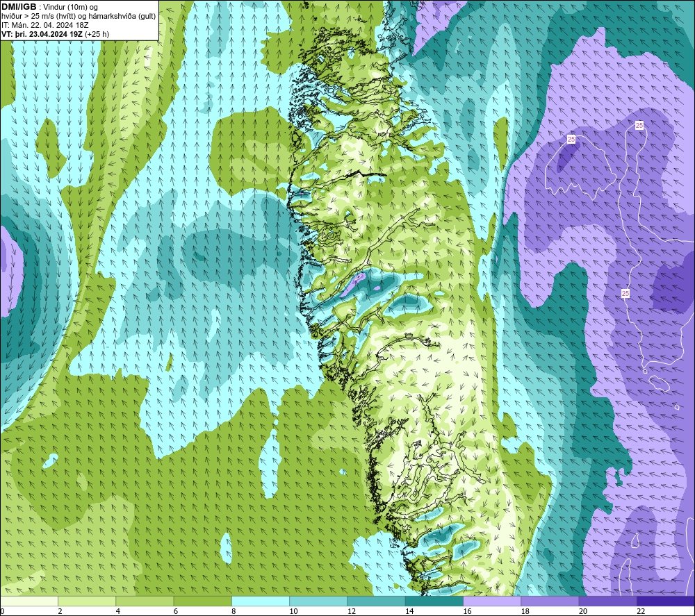
Task: Click the '8' label on the color scale
Action: pos(234,611)
